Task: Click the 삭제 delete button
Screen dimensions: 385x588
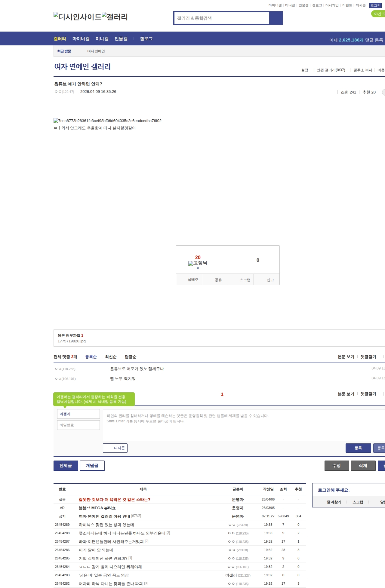Action: point(363,466)
